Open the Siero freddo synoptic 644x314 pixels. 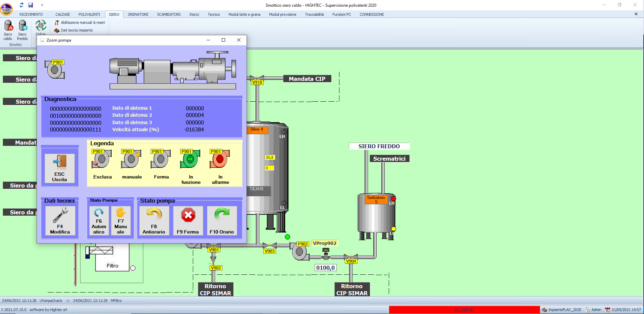(x=22, y=30)
